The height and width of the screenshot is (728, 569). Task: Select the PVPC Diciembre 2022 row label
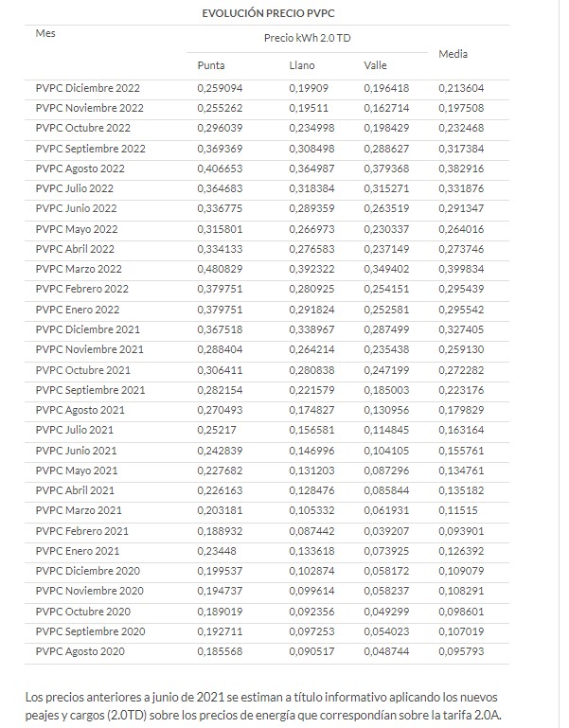click(87, 88)
